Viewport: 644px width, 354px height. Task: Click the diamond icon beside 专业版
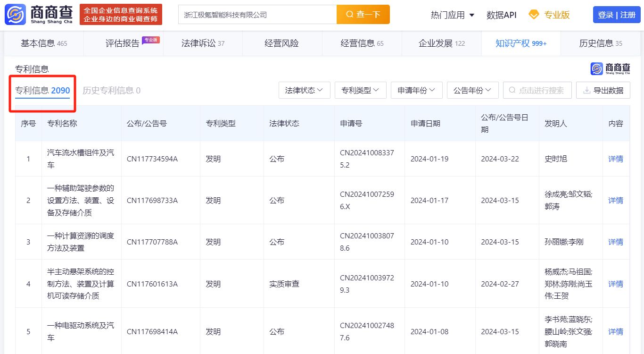click(534, 15)
